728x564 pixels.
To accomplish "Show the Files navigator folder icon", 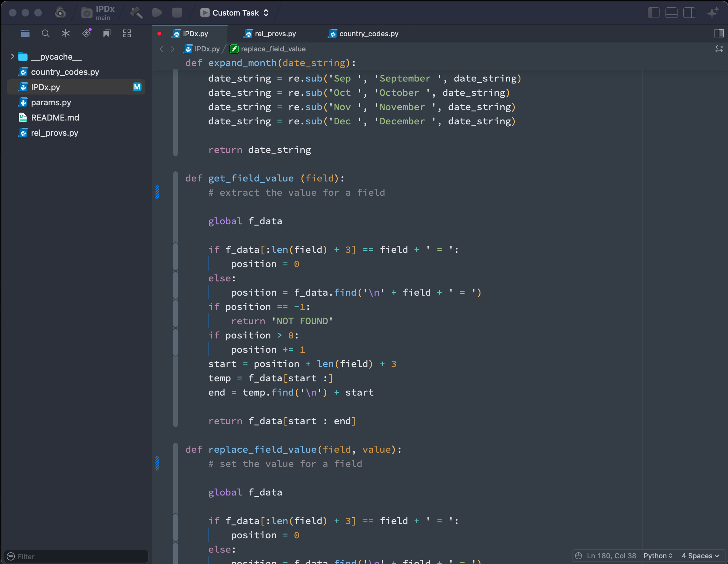I will click(x=25, y=33).
